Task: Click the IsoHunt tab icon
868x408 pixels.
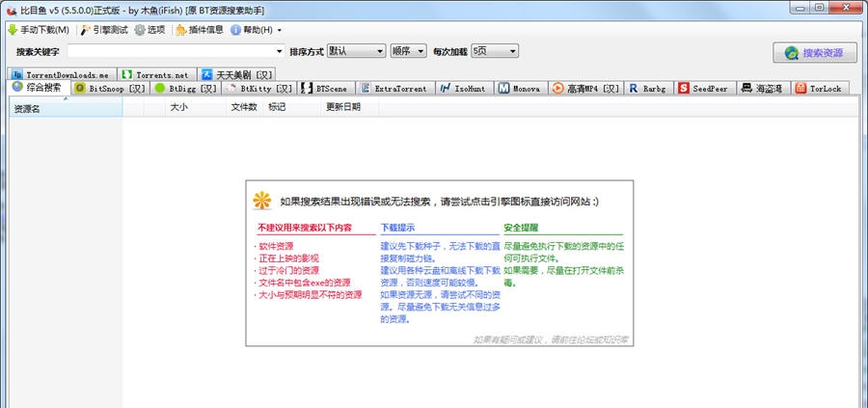Action: [445, 88]
